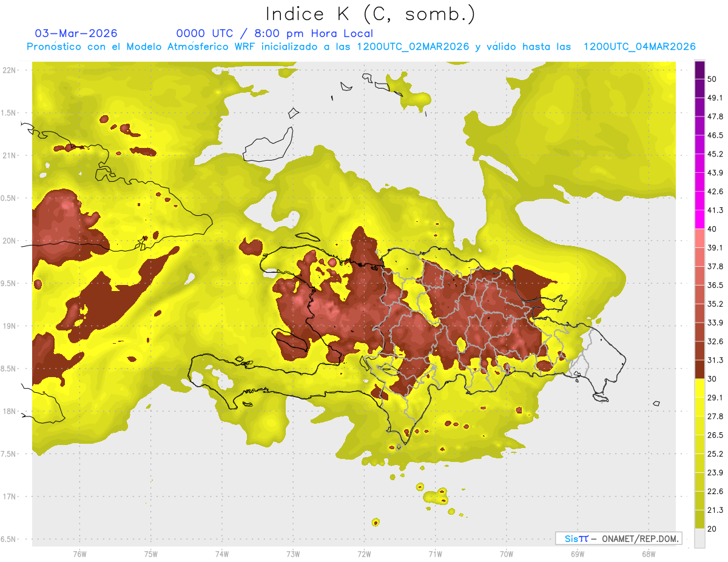This screenshot has width=728, height=562.
Task: Select the gray swatch below 20
Action: coord(700,538)
